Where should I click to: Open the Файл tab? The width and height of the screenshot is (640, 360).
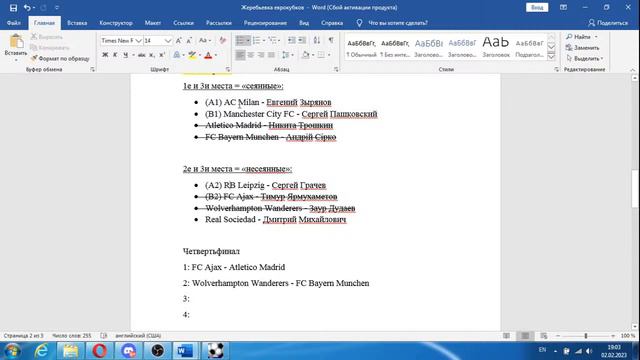pyautogui.click(x=14, y=23)
